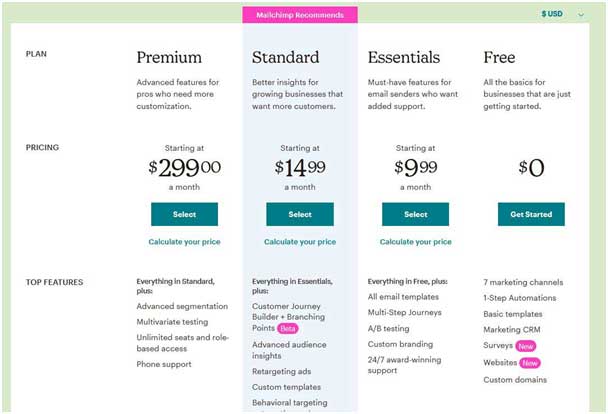Select the Premium plan
This screenshot has height=414, width=608.
[184, 214]
